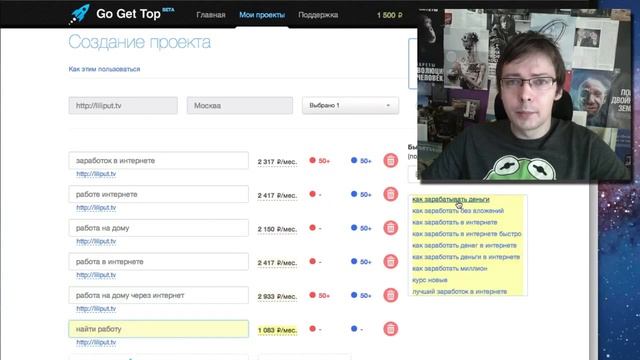Image resolution: width=640 pixels, height=360 pixels.
Task: Click the webcam video overlay
Action: click(x=525, y=95)
